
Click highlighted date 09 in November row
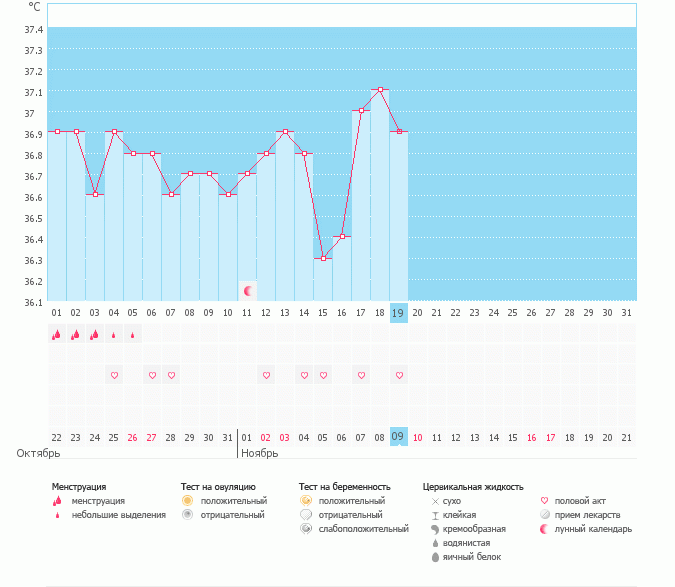[398, 437]
